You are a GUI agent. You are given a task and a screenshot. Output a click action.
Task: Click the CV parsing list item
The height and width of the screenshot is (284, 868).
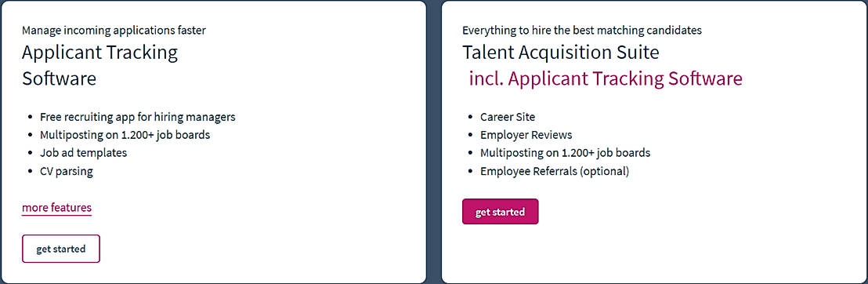tap(67, 171)
